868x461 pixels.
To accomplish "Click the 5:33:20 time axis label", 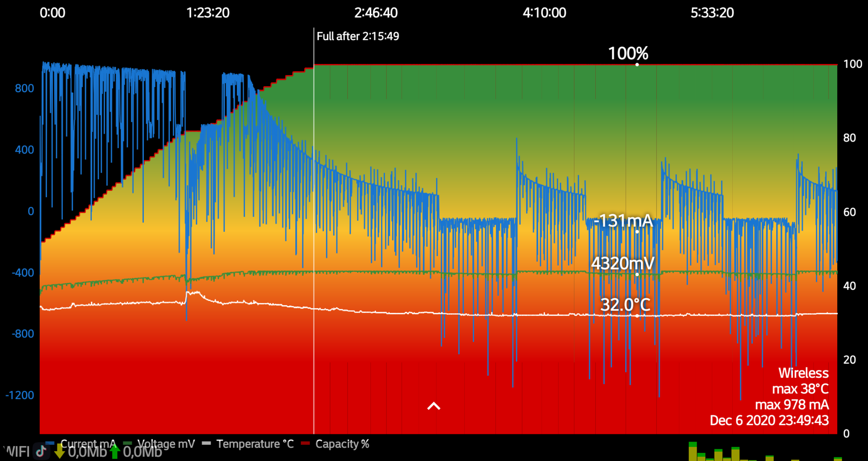I will 712,13.
